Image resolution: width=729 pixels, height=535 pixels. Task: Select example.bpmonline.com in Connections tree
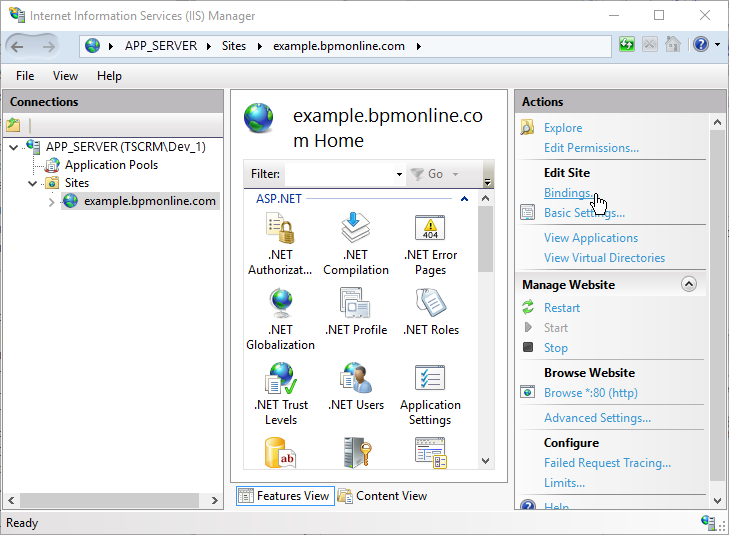150,201
